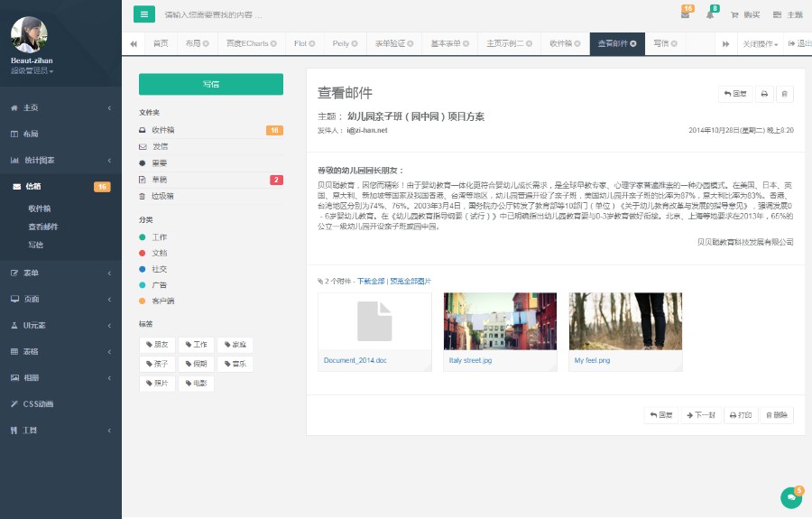Open the 垃圾箱 trash folder
The width and height of the screenshot is (812, 519).
[x=211, y=196]
